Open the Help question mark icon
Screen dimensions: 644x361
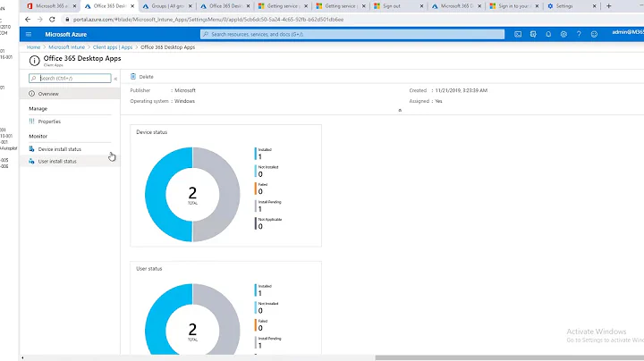click(579, 35)
